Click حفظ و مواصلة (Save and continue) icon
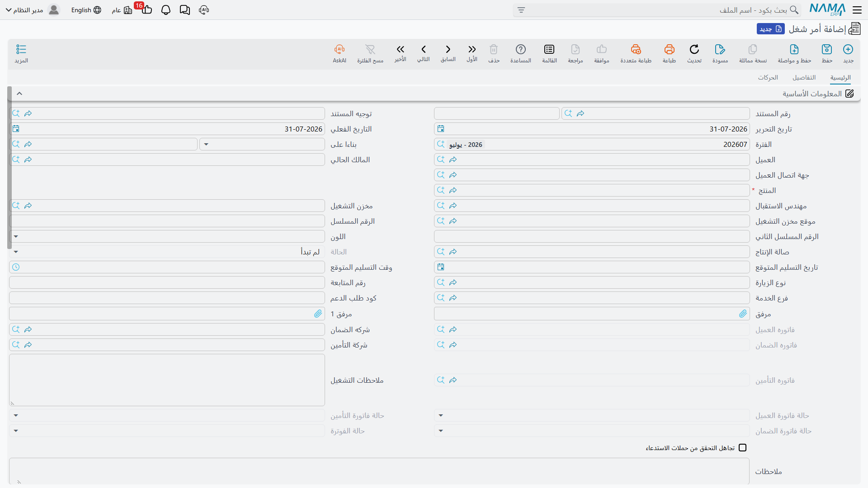This screenshot has height=488, width=868. pyautogui.click(x=794, y=49)
